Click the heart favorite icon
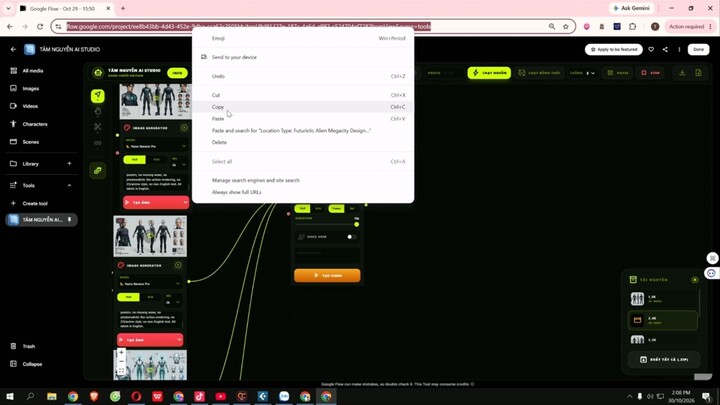The image size is (720, 405). click(651, 49)
